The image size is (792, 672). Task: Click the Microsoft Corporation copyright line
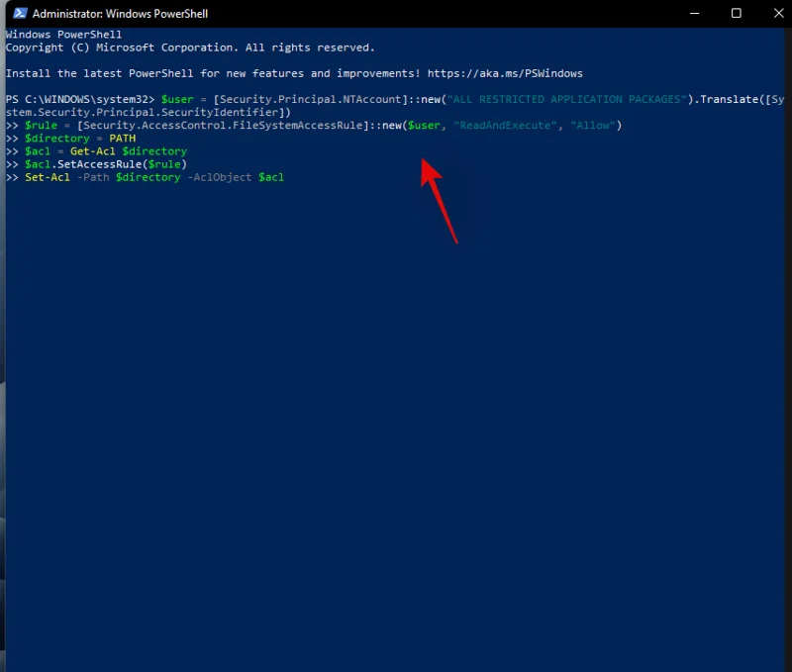point(190,48)
